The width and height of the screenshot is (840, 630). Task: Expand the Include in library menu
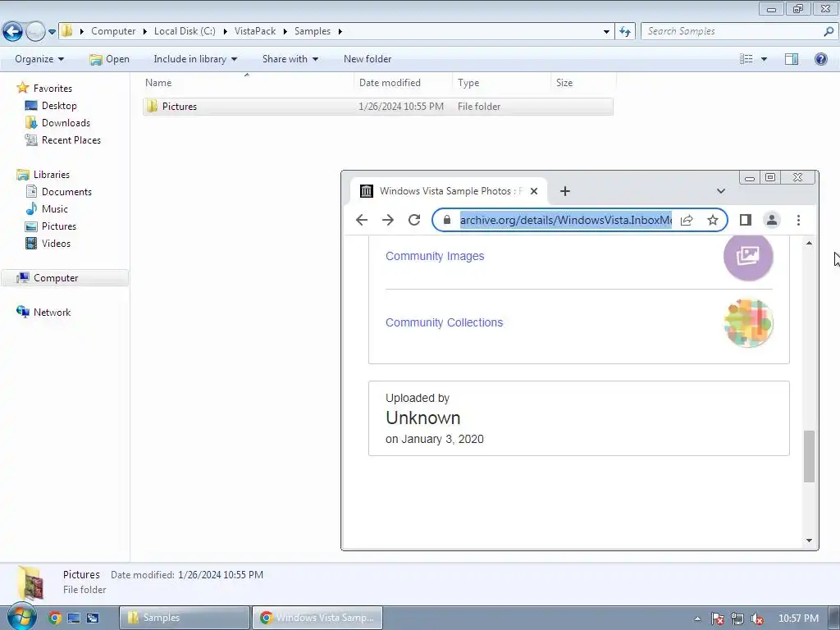tap(195, 59)
